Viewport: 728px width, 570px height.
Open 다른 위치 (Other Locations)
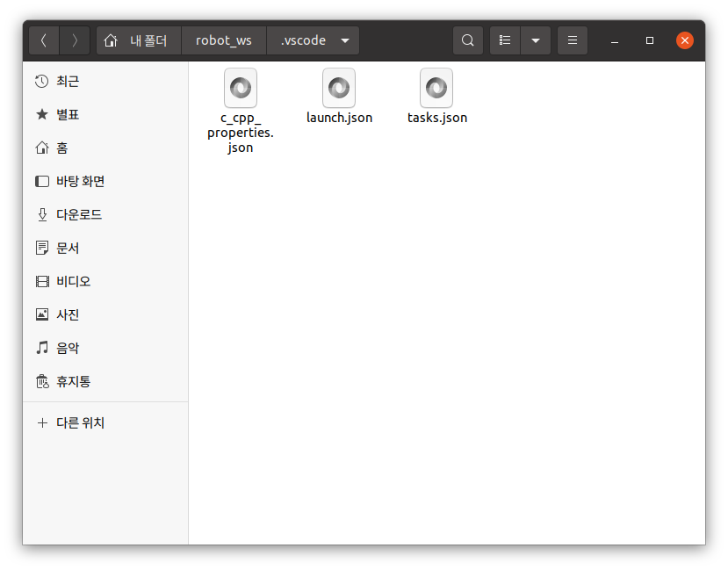[105, 422]
